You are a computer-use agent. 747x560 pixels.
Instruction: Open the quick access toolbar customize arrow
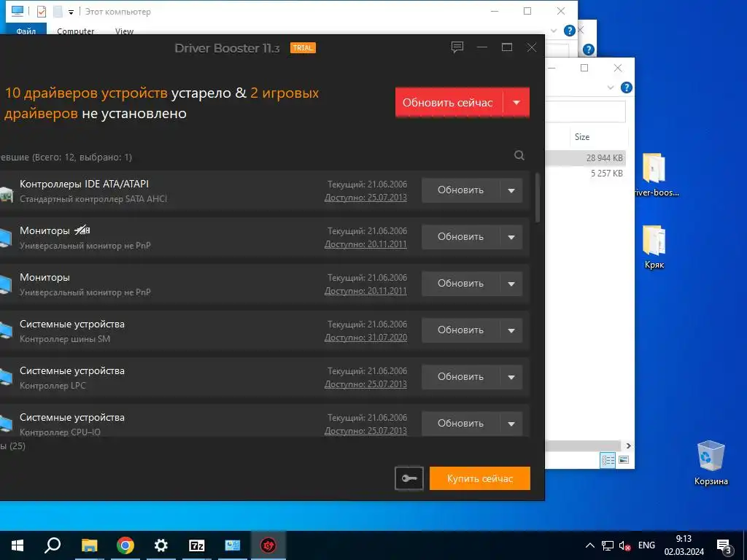(71, 12)
